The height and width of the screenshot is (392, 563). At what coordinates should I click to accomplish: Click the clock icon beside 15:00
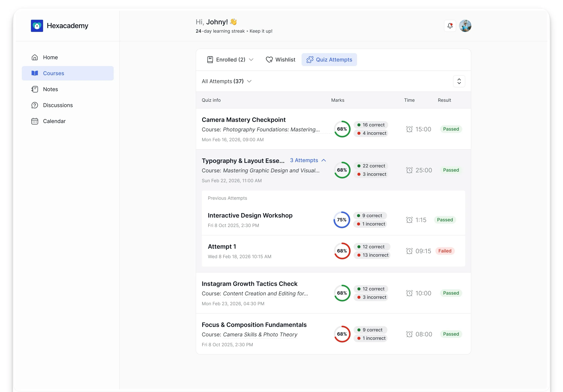[x=409, y=129]
